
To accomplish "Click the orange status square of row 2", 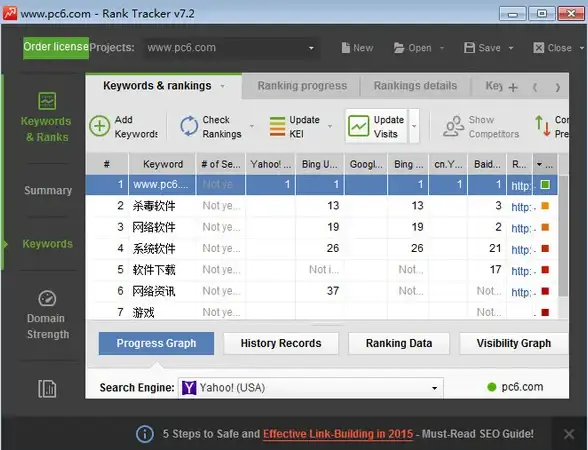I will (545, 206).
